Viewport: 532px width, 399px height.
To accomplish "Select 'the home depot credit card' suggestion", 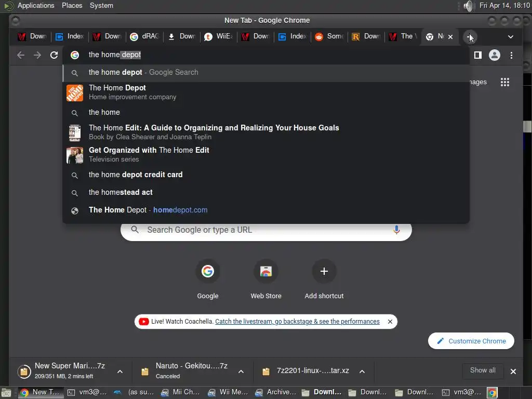I will (266, 175).
